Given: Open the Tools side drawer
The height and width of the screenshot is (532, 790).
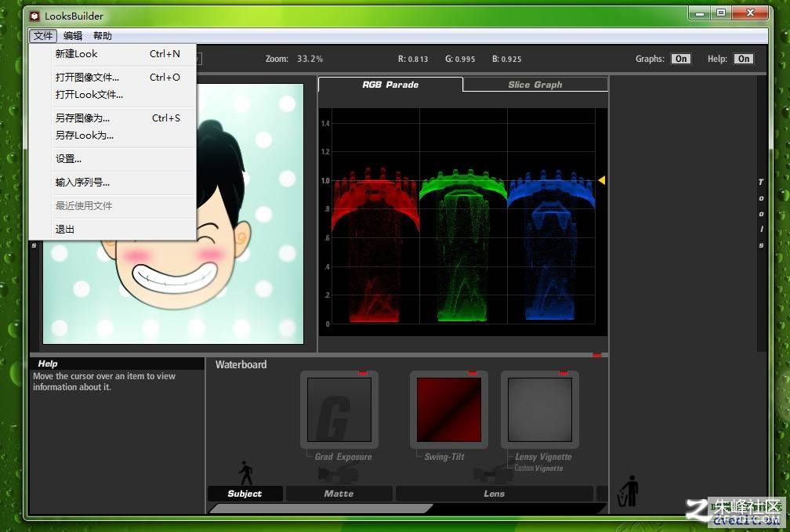Looking at the screenshot, I should click(761, 214).
